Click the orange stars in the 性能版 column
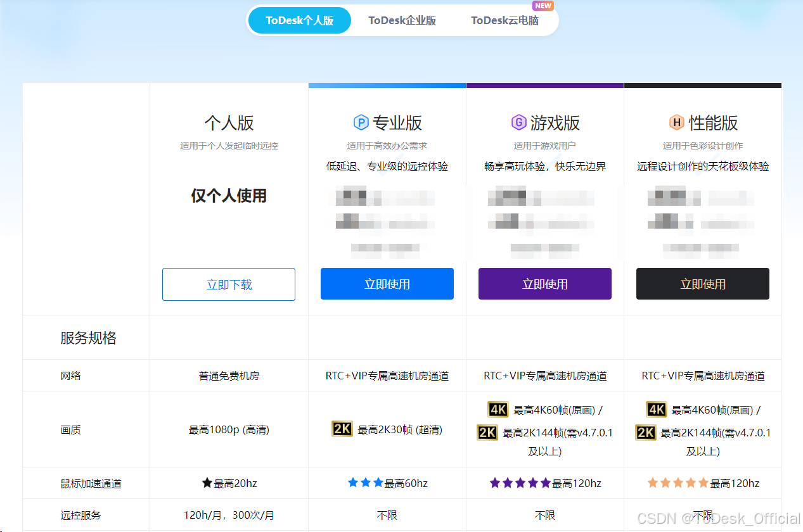This screenshot has height=532, width=803. click(x=678, y=483)
